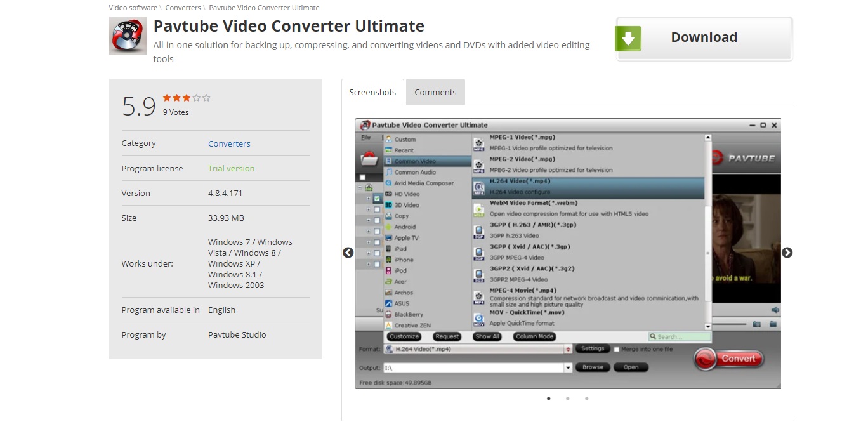Focus the Search field in format list
868x429 pixels.
click(x=680, y=336)
